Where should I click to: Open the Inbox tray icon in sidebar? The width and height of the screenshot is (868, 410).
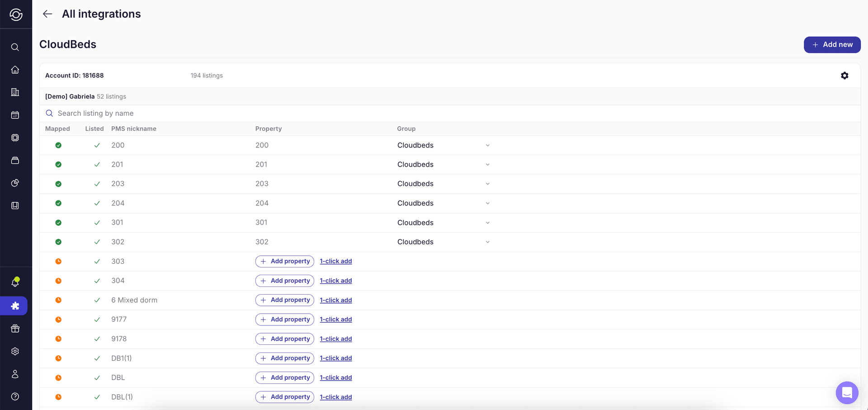15,160
